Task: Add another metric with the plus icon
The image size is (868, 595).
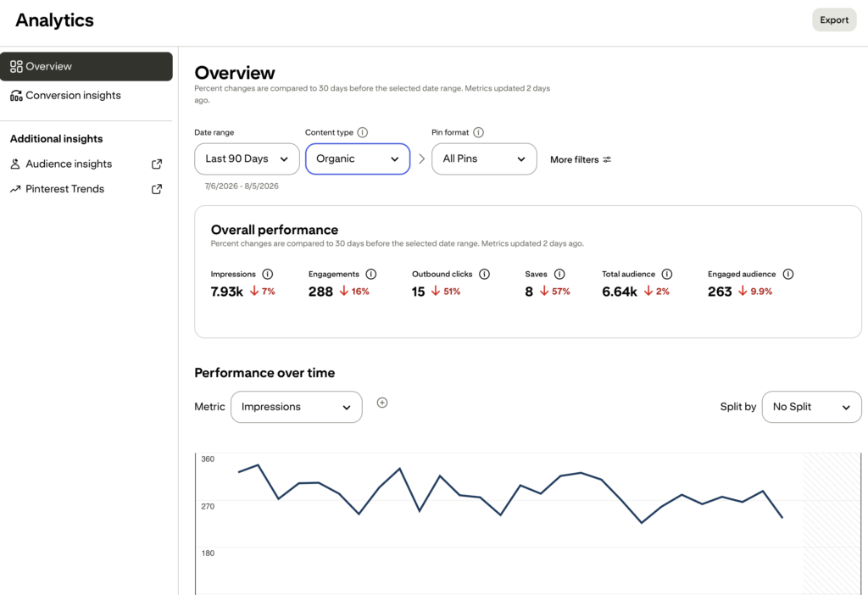Action: pyautogui.click(x=382, y=403)
